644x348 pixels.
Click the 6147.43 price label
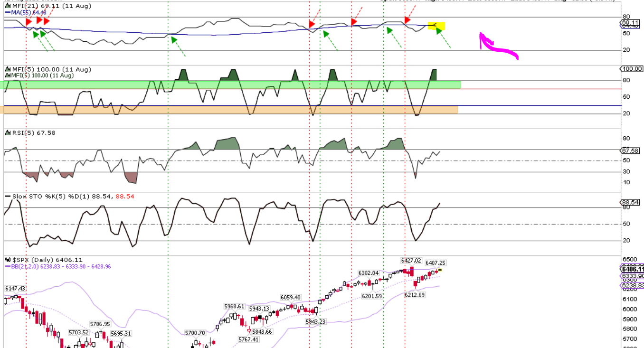pyautogui.click(x=15, y=289)
